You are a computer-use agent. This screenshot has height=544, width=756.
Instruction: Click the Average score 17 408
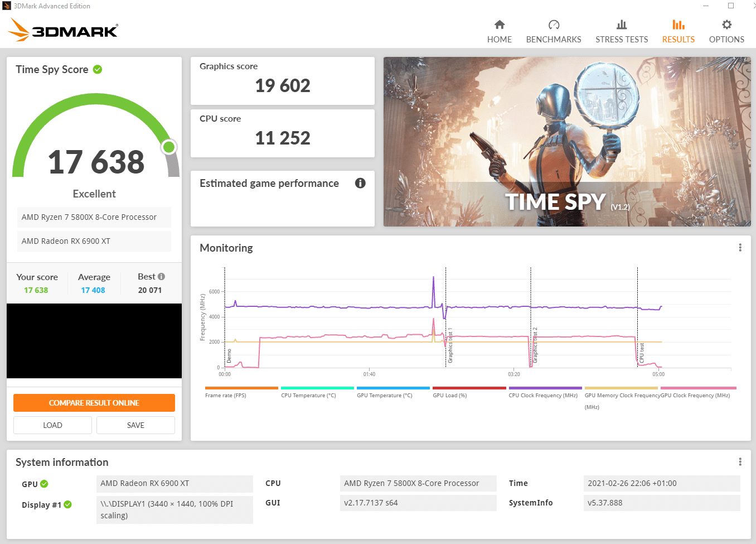tap(93, 290)
